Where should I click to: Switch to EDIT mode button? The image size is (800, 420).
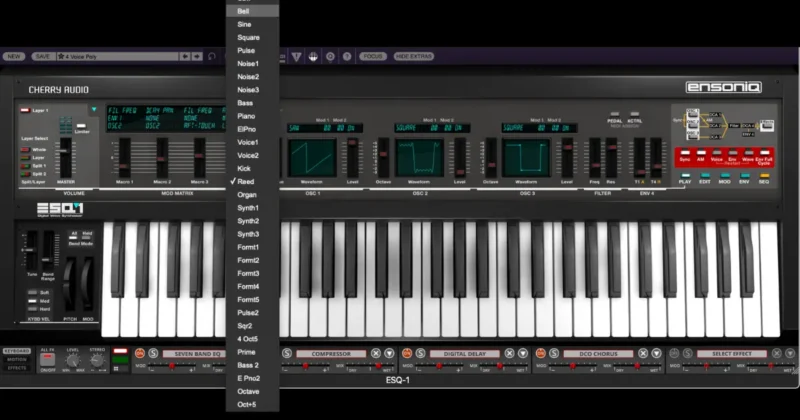(x=705, y=178)
